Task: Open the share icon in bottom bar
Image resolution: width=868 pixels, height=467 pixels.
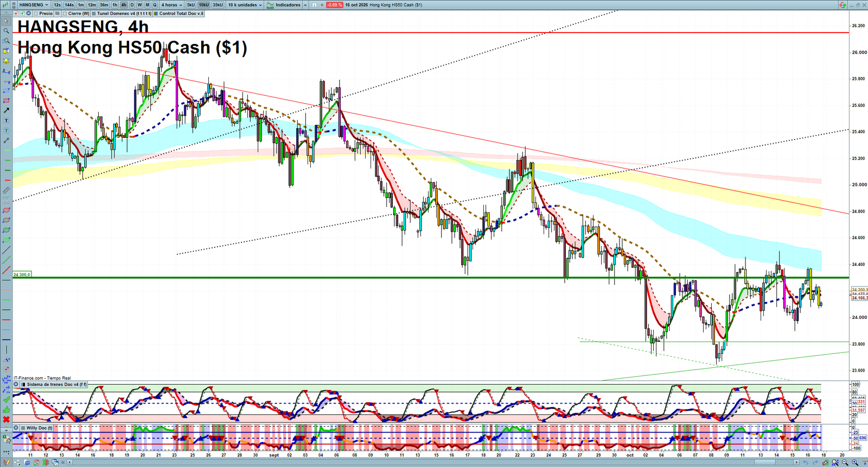Action: [x=16, y=463]
